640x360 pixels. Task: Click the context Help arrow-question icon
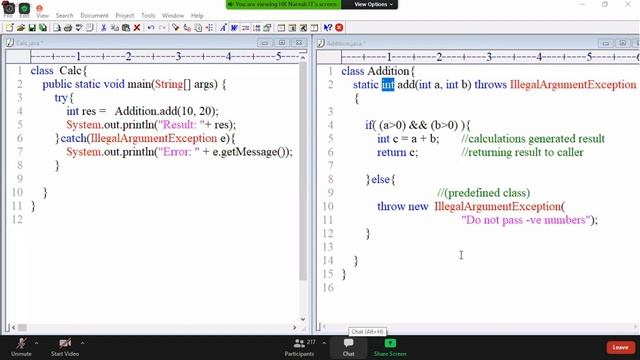[x=328, y=28]
